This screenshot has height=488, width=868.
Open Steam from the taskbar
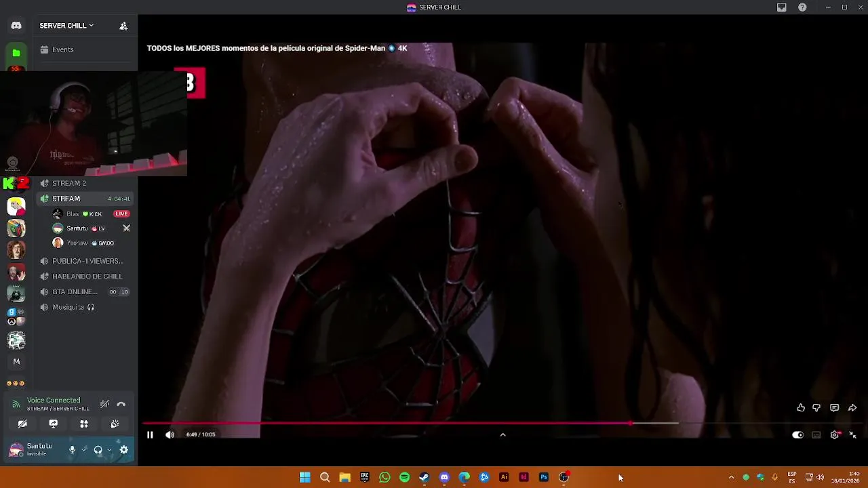(x=424, y=477)
